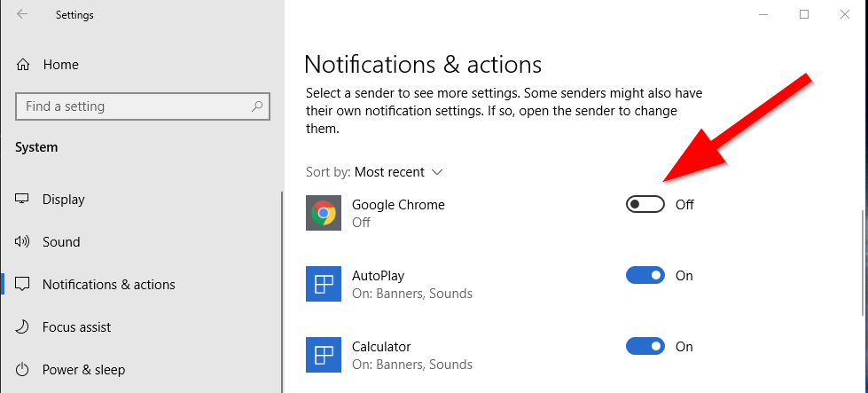The image size is (868, 393).
Task: Go back using the Settings back arrow
Action: pos(22,14)
